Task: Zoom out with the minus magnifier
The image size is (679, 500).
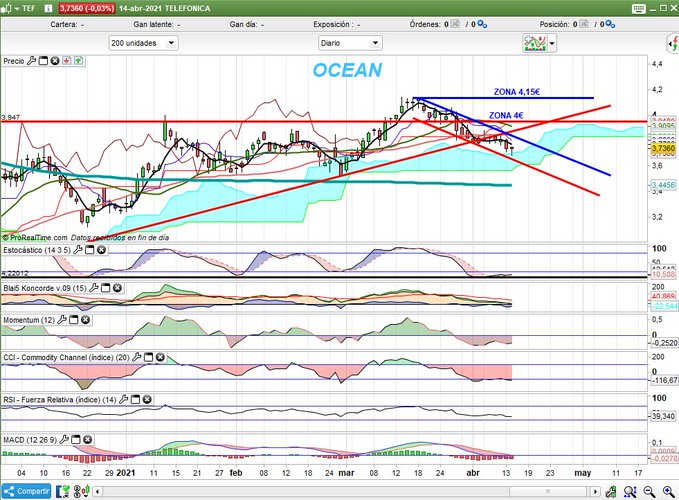Action: click(649, 491)
